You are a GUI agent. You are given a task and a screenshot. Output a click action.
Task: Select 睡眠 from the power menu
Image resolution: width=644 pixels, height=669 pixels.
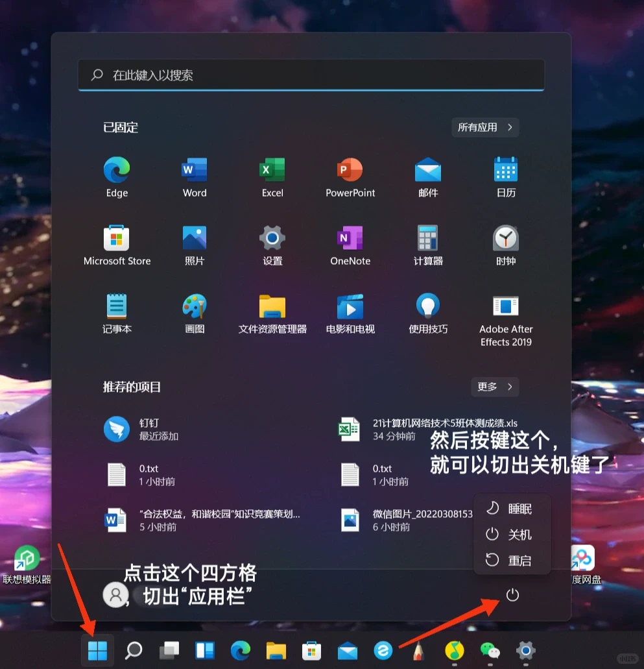pyautogui.click(x=512, y=509)
